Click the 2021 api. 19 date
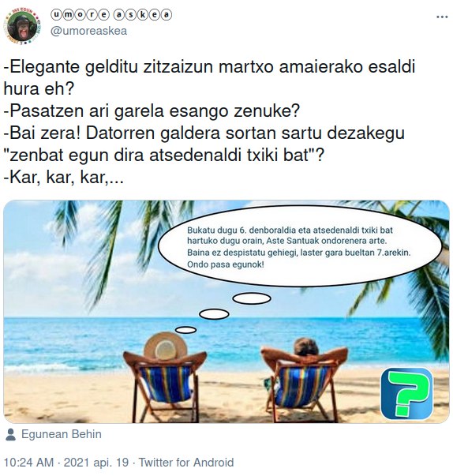Image resolution: width=453 pixels, height=476 pixels. click(x=96, y=463)
